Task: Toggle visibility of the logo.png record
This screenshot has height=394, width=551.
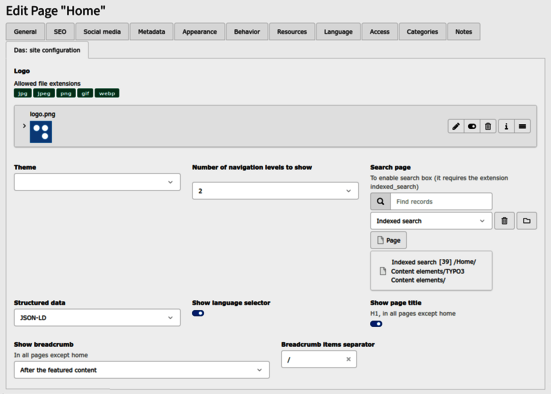Action: 472,127
